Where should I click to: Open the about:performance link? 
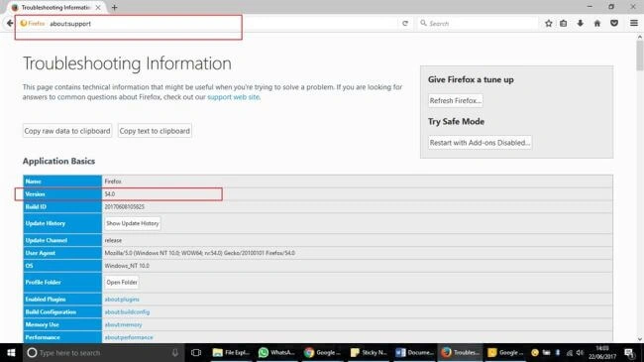pos(129,337)
